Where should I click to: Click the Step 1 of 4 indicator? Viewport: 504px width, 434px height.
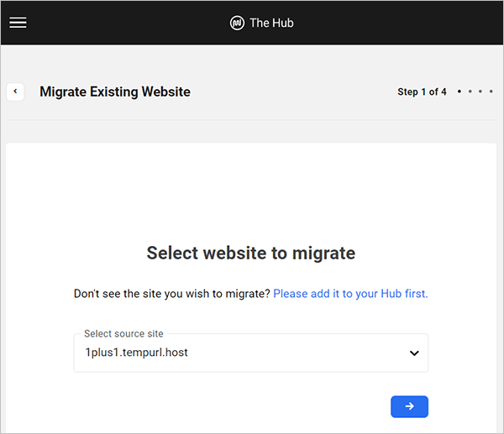coord(422,92)
